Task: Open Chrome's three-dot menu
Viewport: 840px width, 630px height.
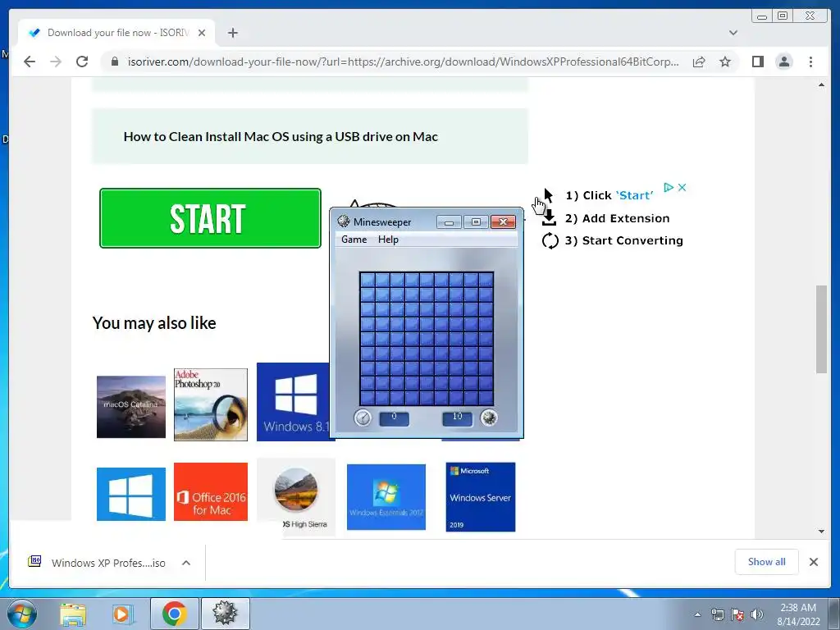Action: 810,62
